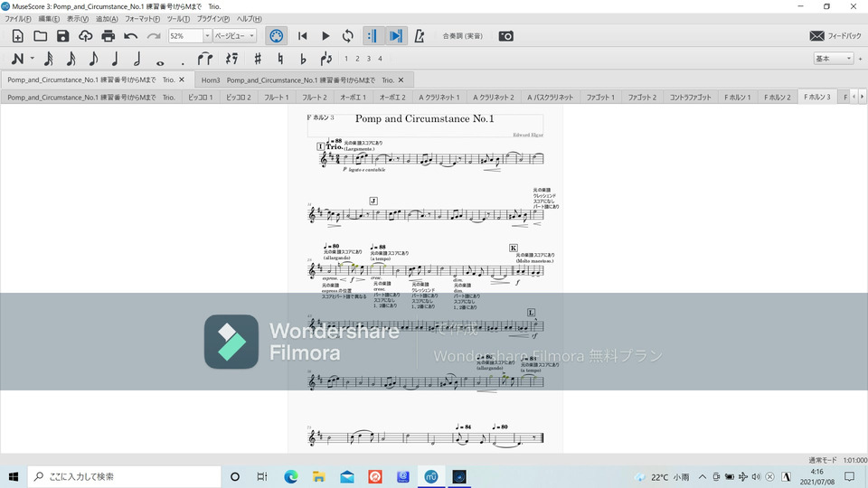The height and width of the screenshot is (488, 868).
Task: Select the 32nd note duration
Action: tap(48, 59)
